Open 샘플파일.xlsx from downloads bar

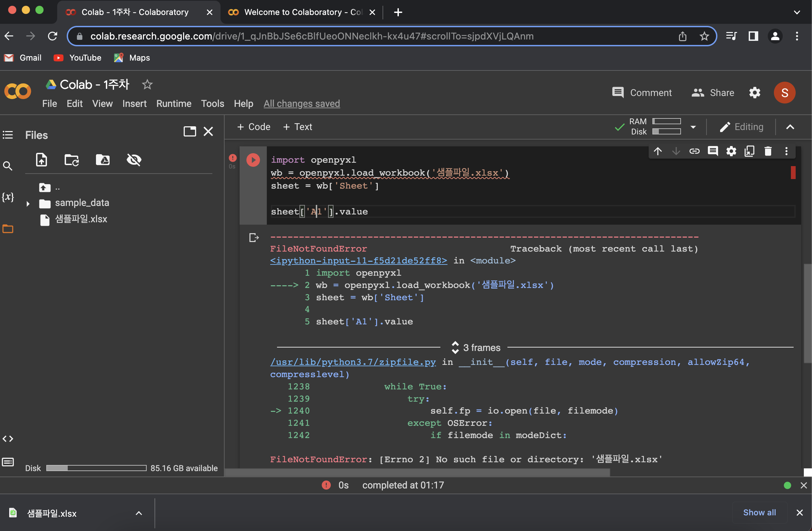[51, 513]
